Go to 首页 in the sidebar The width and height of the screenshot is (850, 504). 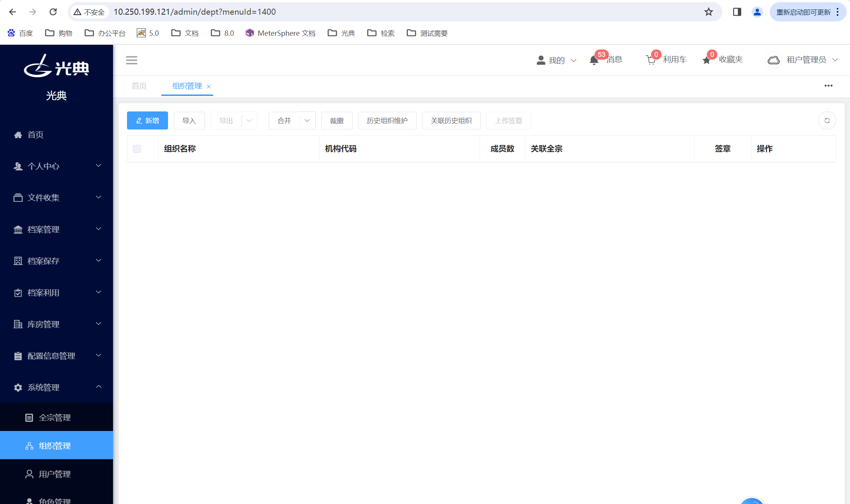[x=57, y=135]
